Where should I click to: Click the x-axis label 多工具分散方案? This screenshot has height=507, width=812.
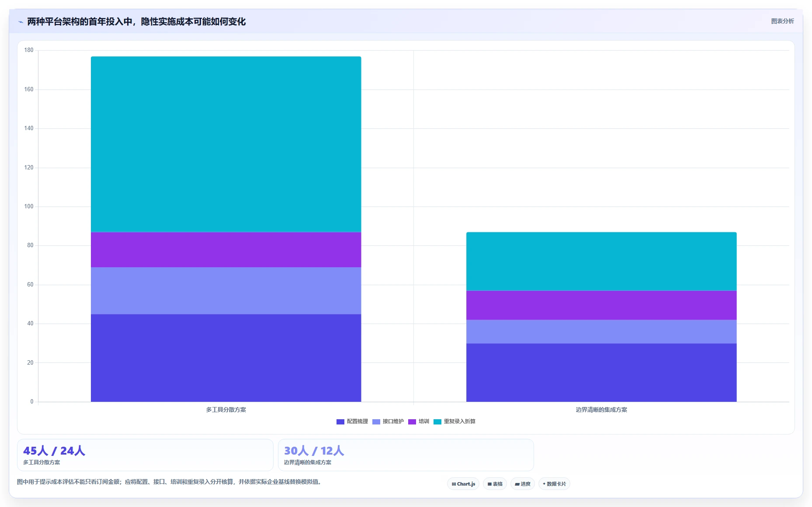pyautogui.click(x=226, y=410)
